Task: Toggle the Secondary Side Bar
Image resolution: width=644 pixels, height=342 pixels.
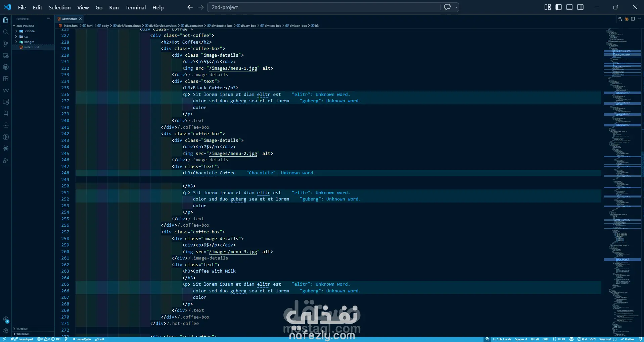Action: click(x=580, y=7)
